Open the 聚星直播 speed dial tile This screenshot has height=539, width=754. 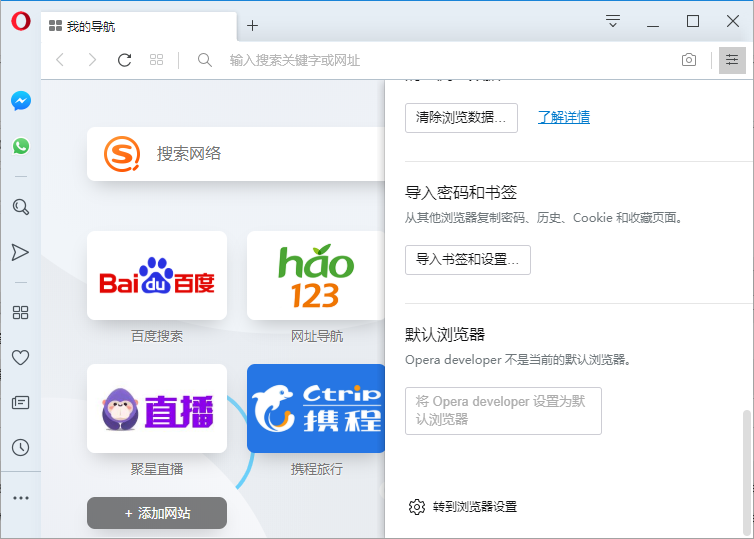[x=157, y=408]
